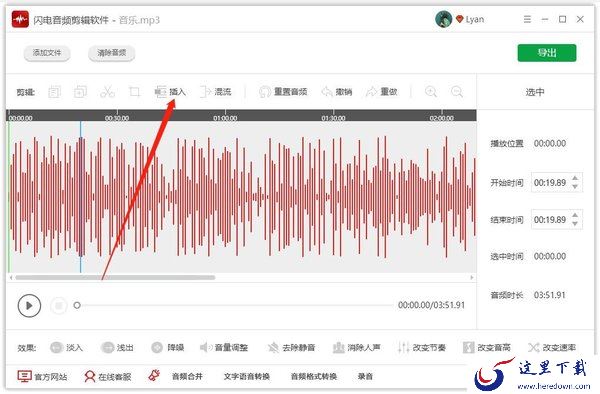The width and height of the screenshot is (600, 394).
Task: Click 改变速率 change speed effect
Action: click(552, 347)
